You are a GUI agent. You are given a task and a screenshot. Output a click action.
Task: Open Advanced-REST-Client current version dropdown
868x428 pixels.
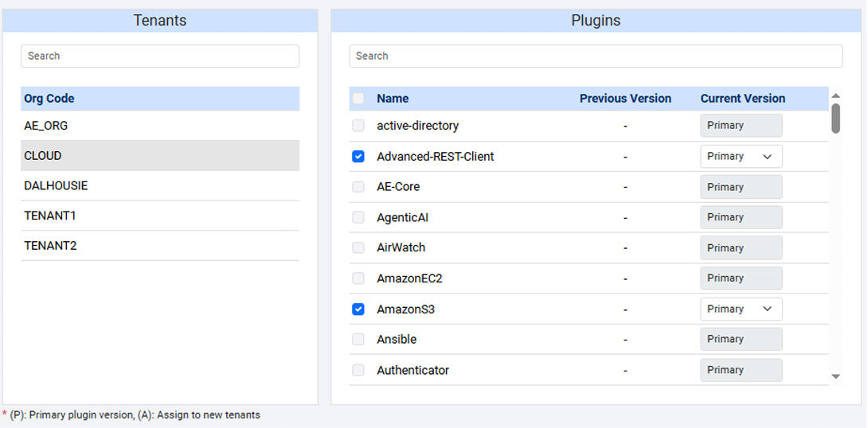(x=741, y=157)
